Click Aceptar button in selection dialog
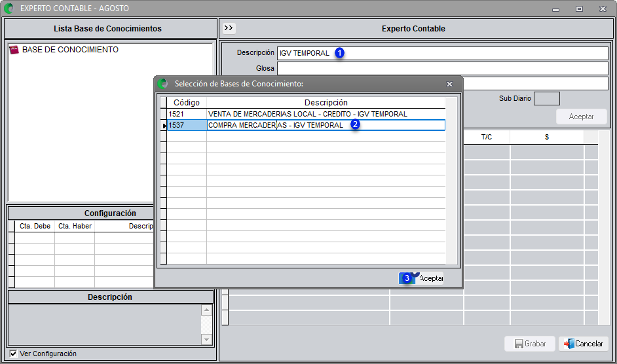 coord(421,278)
